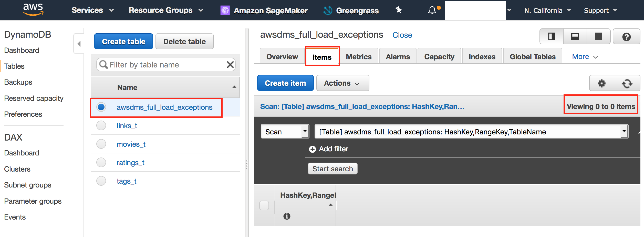Switch to the Items tab
This screenshot has width=644, height=237.
322,57
